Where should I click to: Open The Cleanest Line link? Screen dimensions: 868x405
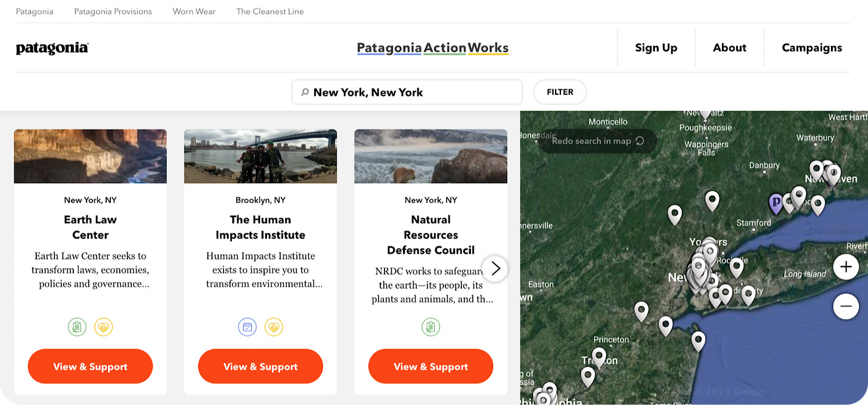click(270, 11)
